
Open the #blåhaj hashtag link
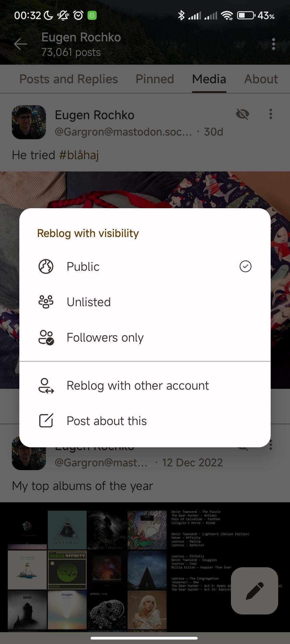pos(79,155)
